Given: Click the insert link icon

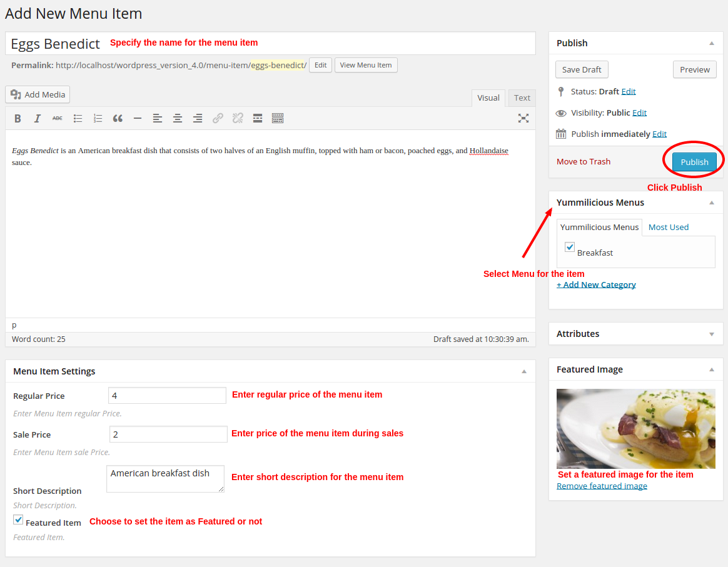Looking at the screenshot, I should [218, 118].
